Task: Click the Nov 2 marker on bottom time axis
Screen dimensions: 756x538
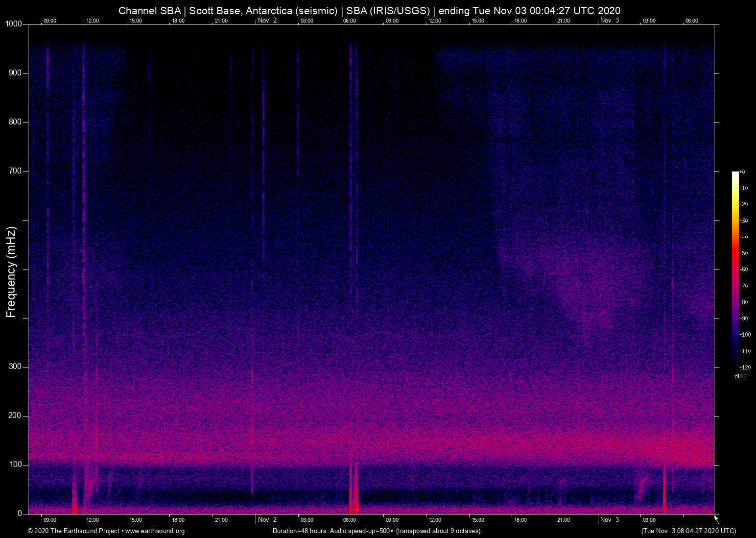Action: tap(267, 520)
